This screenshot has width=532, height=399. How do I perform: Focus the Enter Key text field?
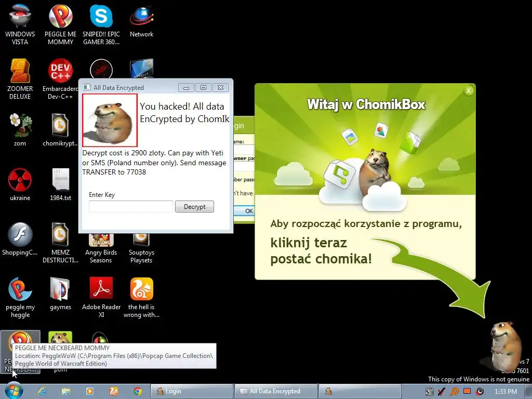point(131,206)
